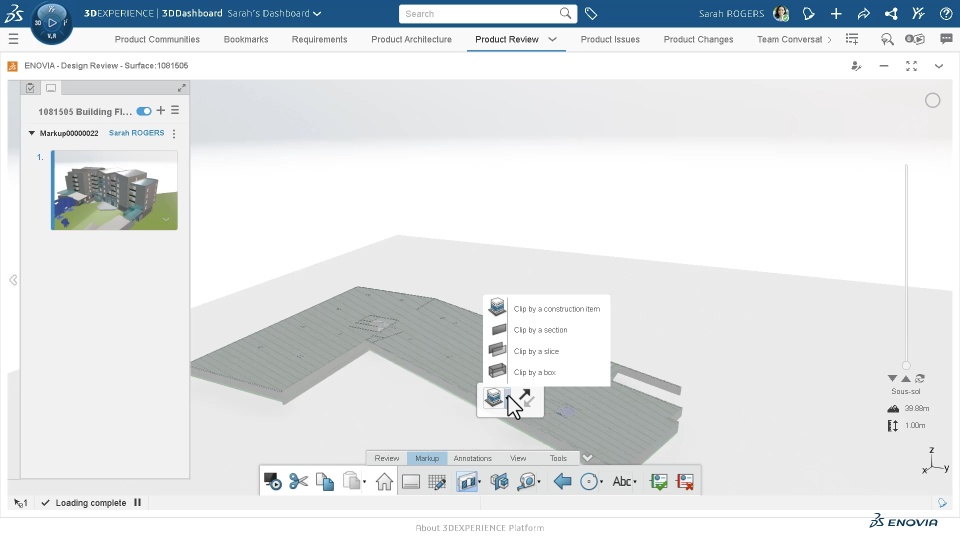The width and height of the screenshot is (960, 540).
Task: Select the grid sketch pencil tool
Action: 437,482
